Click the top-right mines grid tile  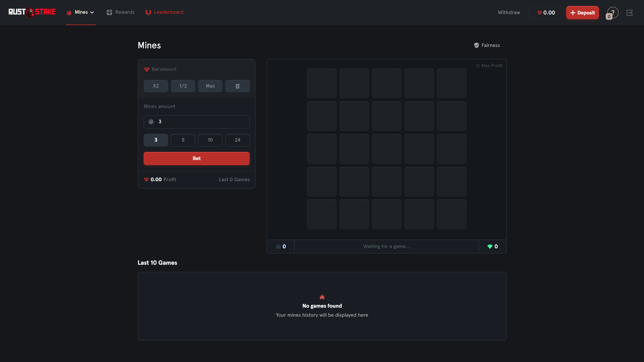451,84
